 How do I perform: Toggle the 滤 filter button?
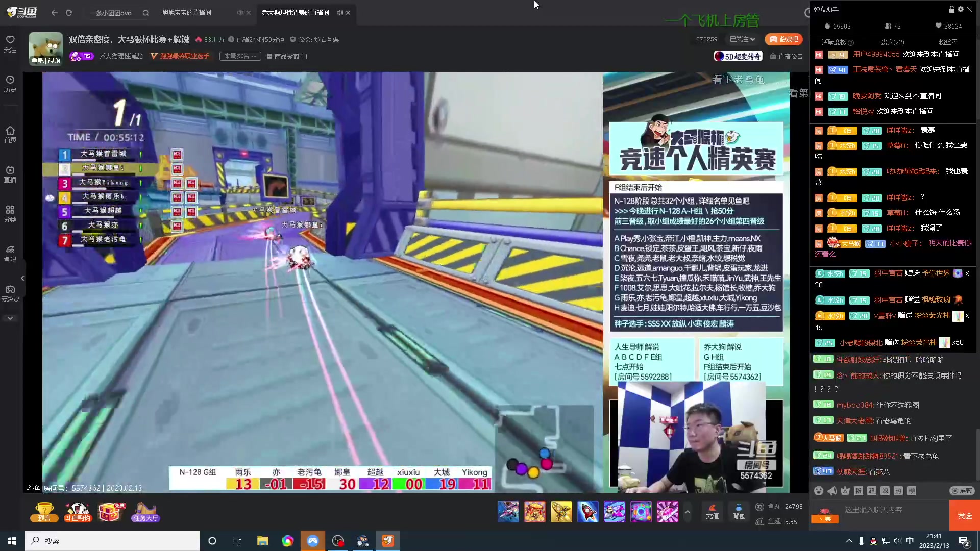pyautogui.click(x=885, y=491)
